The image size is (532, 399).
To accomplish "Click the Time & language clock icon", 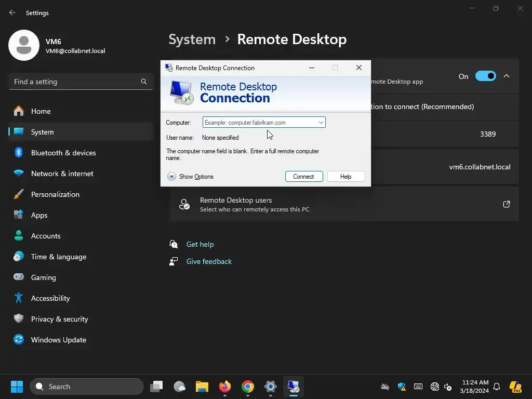I will (19, 257).
